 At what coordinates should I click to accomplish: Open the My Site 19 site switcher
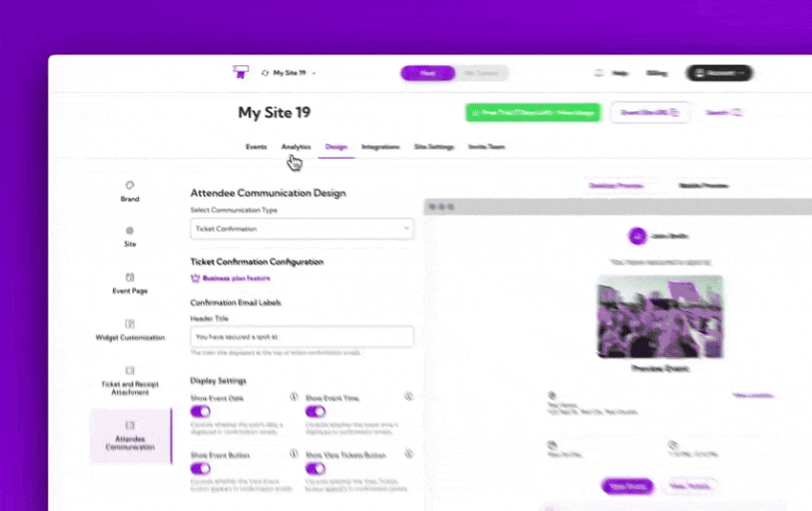coord(289,73)
